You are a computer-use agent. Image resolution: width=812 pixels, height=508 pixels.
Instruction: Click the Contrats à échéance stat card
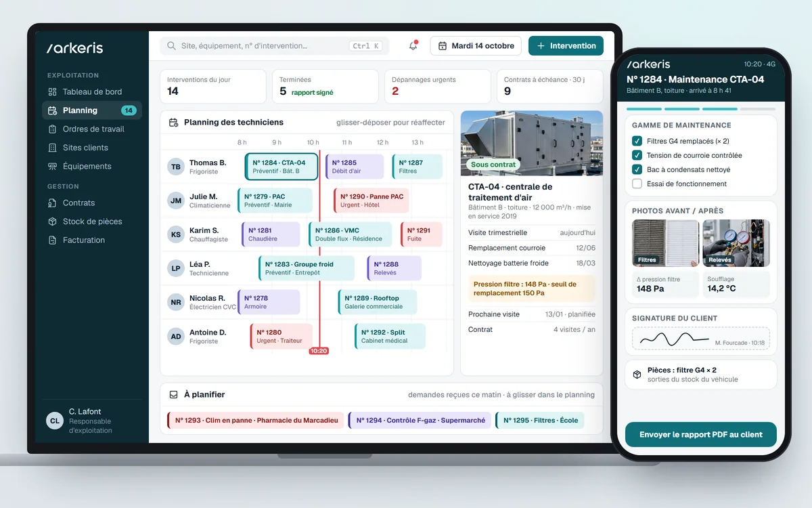(x=550, y=87)
